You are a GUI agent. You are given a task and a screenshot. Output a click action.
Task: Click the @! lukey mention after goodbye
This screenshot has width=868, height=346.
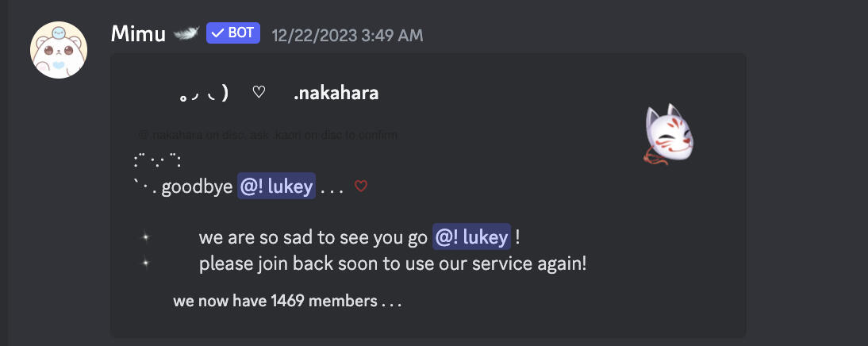pos(276,187)
